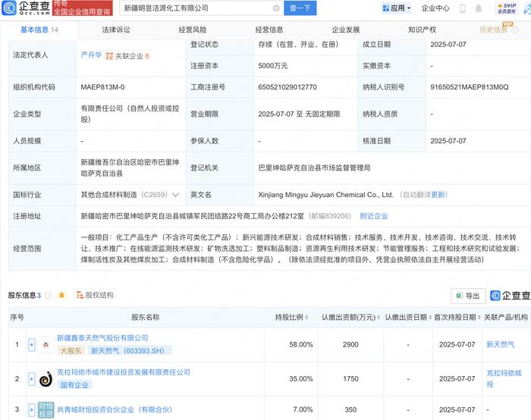Open 克拉玛依城投 related organization link

coord(504,379)
